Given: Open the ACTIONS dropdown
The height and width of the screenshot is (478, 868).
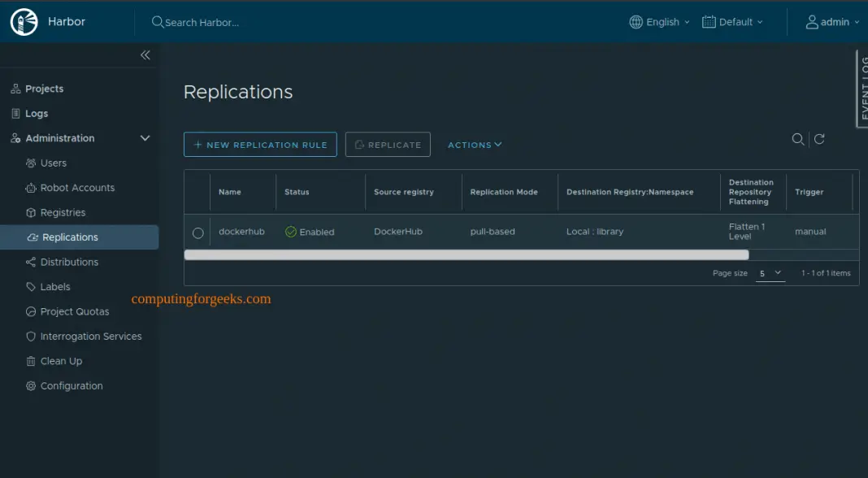Looking at the screenshot, I should (x=474, y=144).
